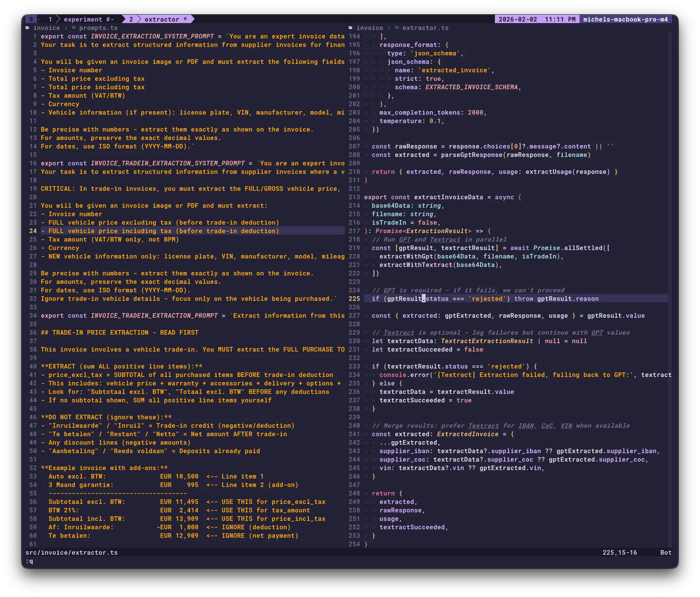Click EXTRACTED_INVOICE_SCHEMA on line 200
The image size is (700, 597).
click(x=472, y=87)
